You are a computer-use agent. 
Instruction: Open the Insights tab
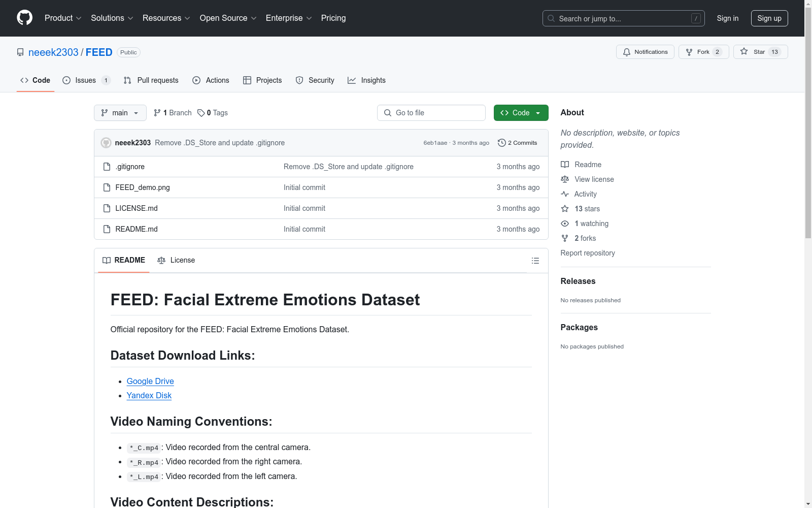point(367,80)
